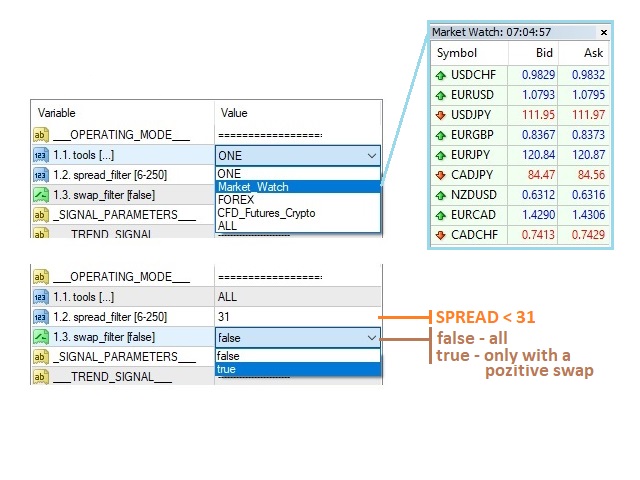
Task: Select the EURUSD symbol name
Action: 472,95
